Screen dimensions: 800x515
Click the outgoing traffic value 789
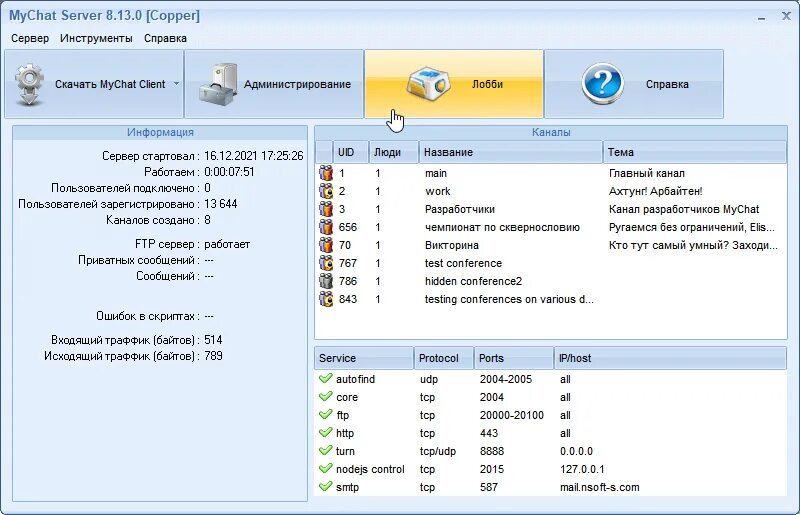pos(213,356)
